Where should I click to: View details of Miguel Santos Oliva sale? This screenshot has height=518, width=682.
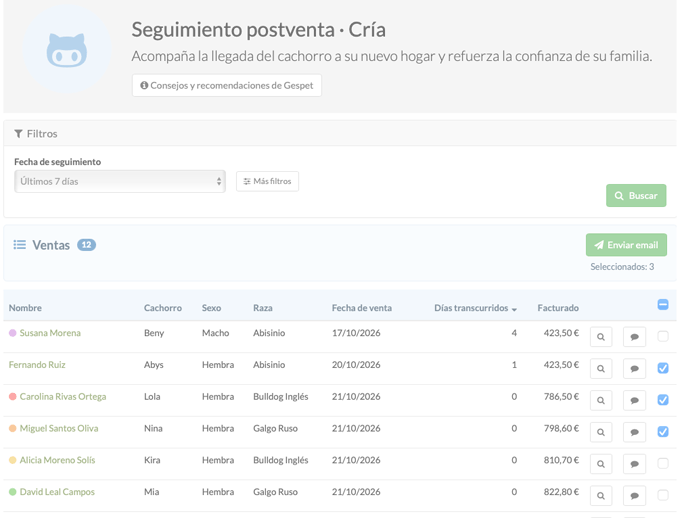click(x=601, y=432)
